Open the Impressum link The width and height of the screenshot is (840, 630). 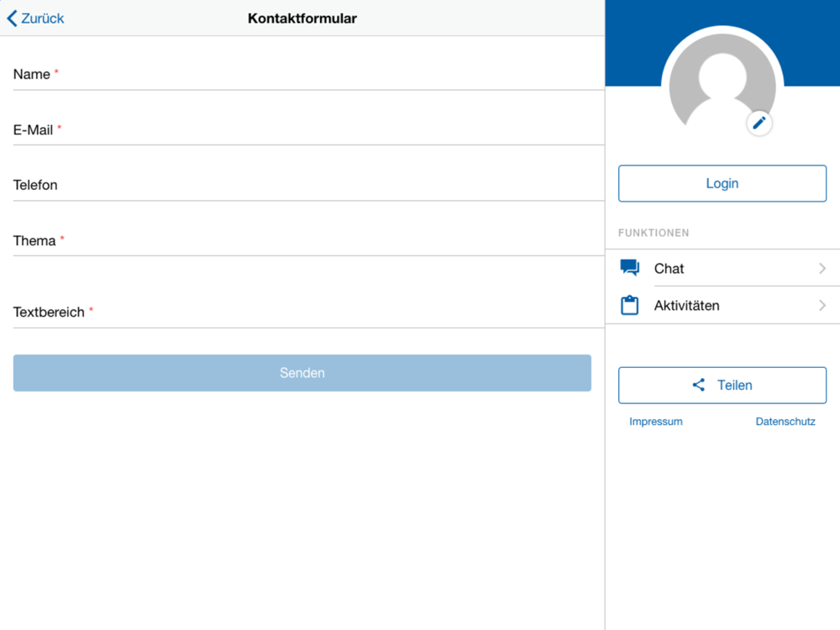click(656, 422)
